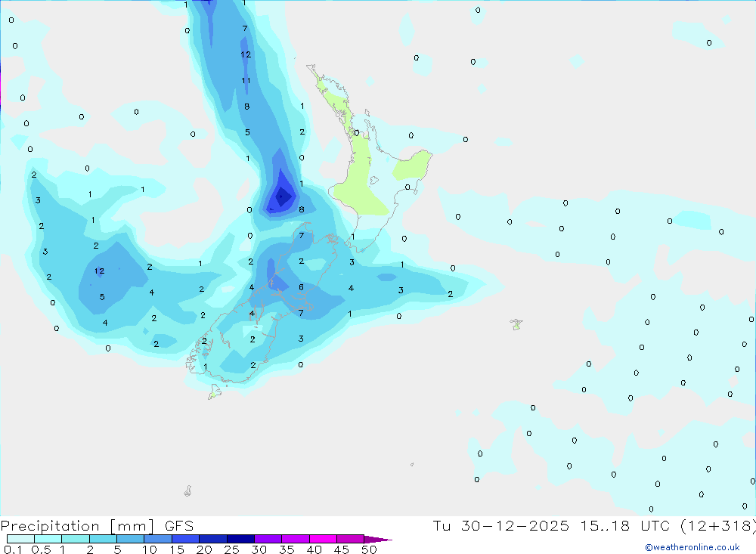The width and height of the screenshot is (756, 554).
Task: Click the '15..18 UTC' time range text
Action: [x=625, y=525]
